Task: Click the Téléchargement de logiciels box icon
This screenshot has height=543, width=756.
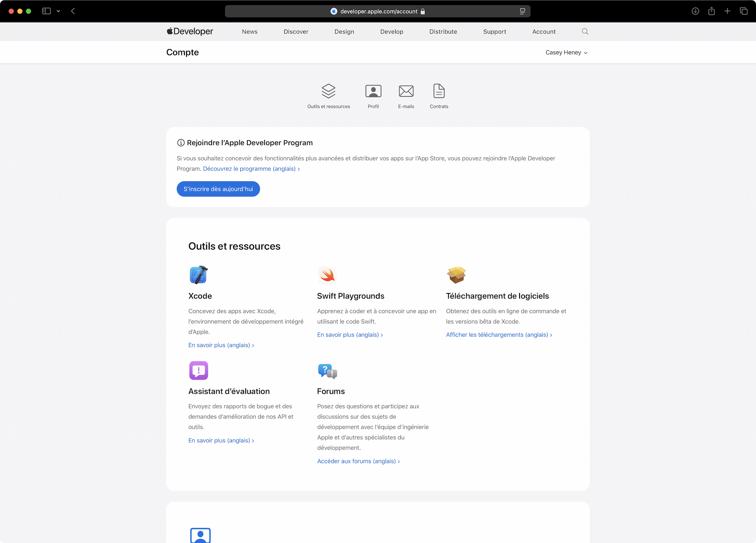Action: pos(457,275)
